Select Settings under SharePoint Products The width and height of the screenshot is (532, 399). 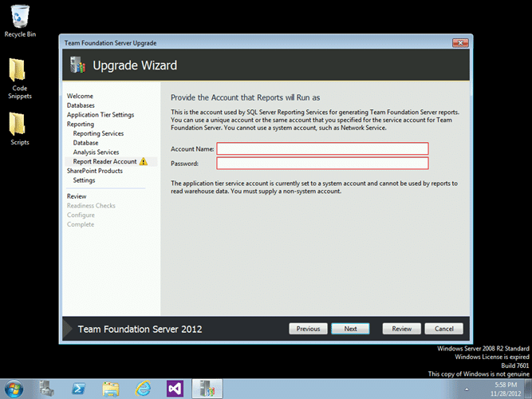point(84,180)
